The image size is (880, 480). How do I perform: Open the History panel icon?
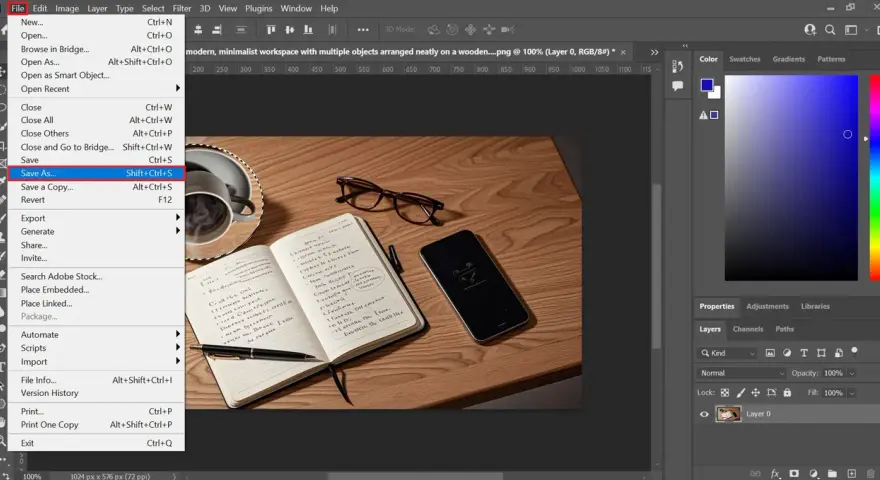(x=678, y=66)
